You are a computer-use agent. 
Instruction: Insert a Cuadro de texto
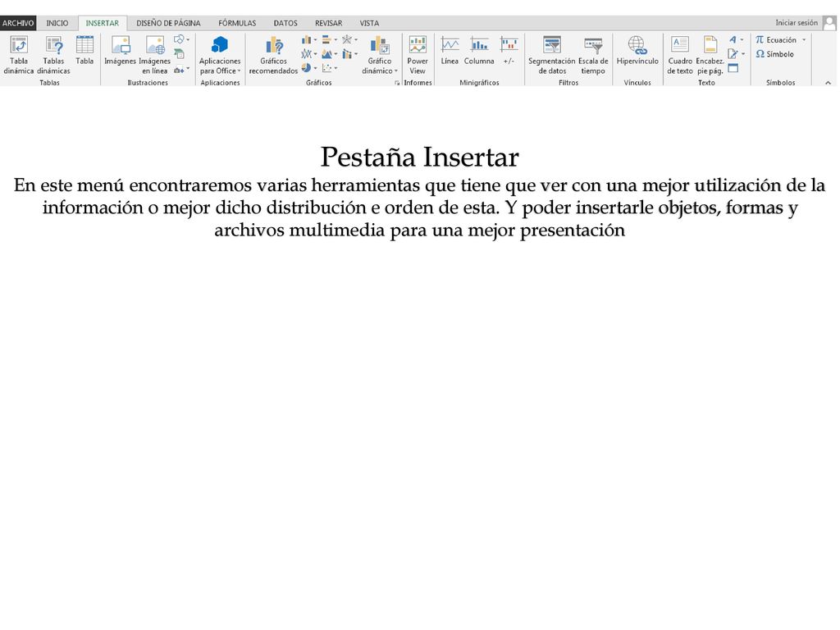(680, 55)
